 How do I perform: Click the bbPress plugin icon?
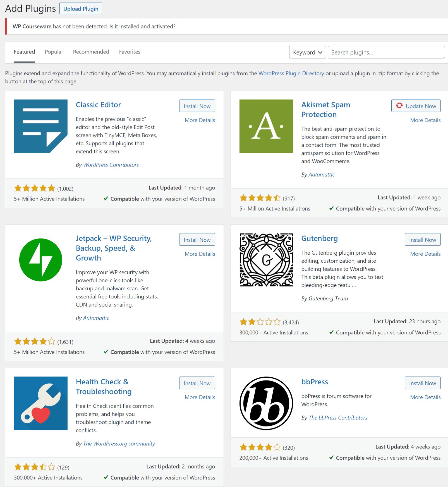pyautogui.click(x=266, y=402)
